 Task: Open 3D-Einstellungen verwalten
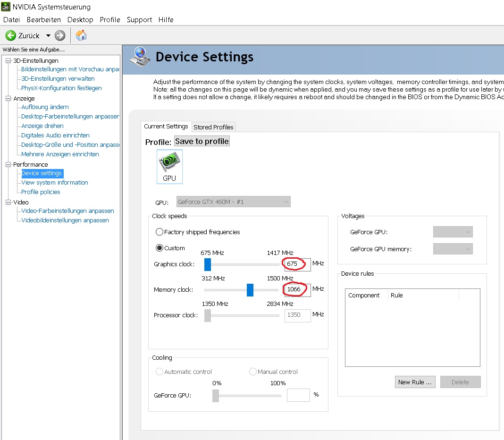click(x=58, y=78)
